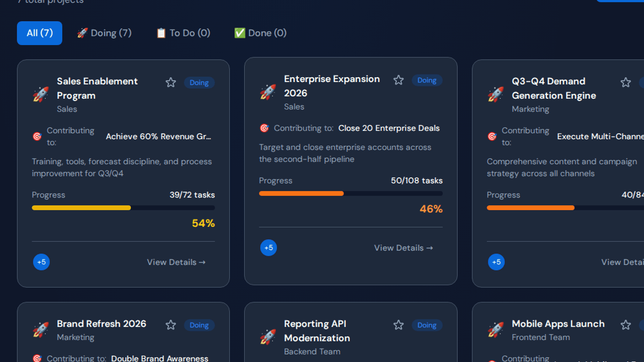Show the Done (0) projects tab

click(x=260, y=33)
